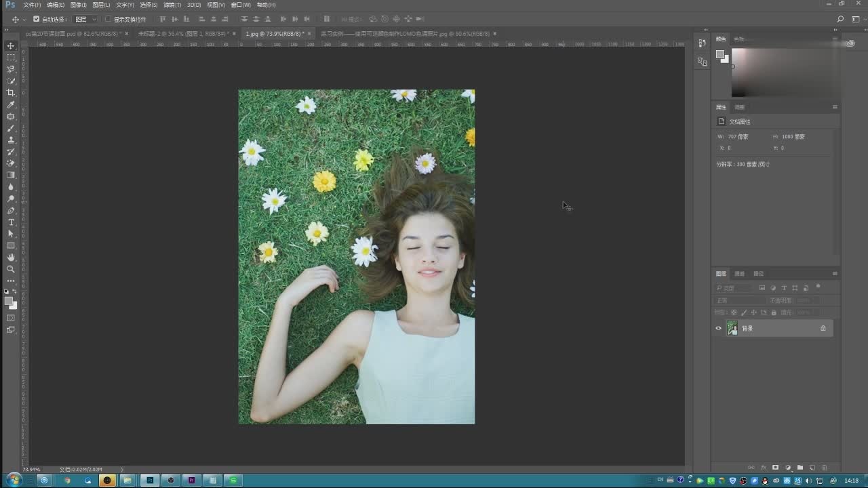The width and height of the screenshot is (868, 488).
Task: Select the Eyedropper tool
Action: (x=11, y=104)
